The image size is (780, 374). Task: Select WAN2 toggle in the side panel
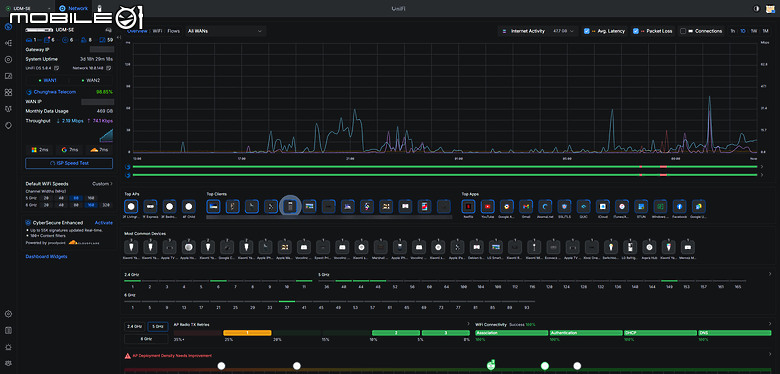pyautogui.click(x=91, y=80)
